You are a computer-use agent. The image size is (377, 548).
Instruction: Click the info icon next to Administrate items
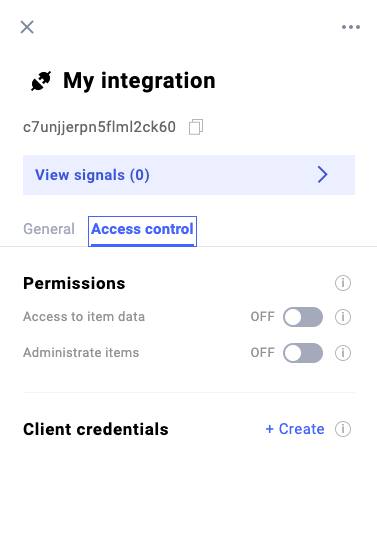pos(343,353)
